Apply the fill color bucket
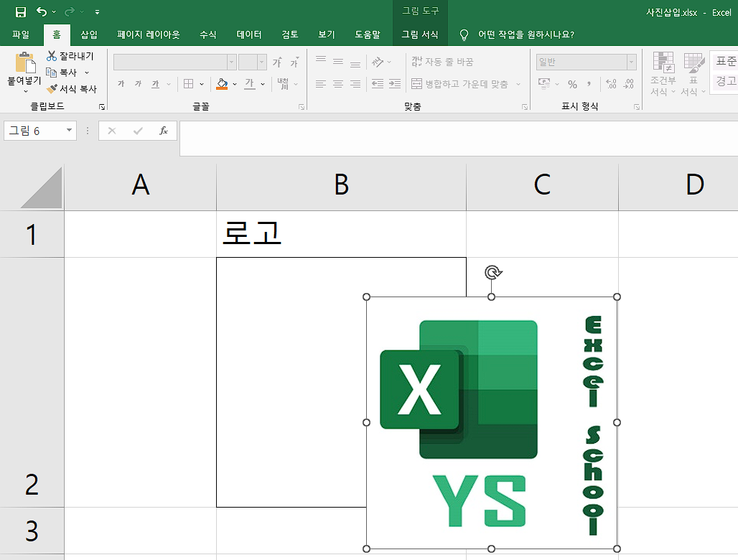Screen dimensions: 738x560 [x=222, y=84]
